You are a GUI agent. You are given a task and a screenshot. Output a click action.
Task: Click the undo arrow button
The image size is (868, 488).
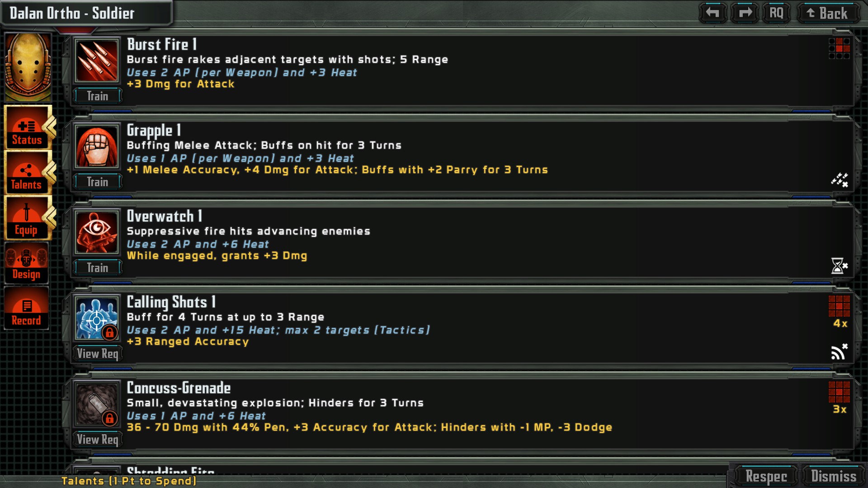713,13
